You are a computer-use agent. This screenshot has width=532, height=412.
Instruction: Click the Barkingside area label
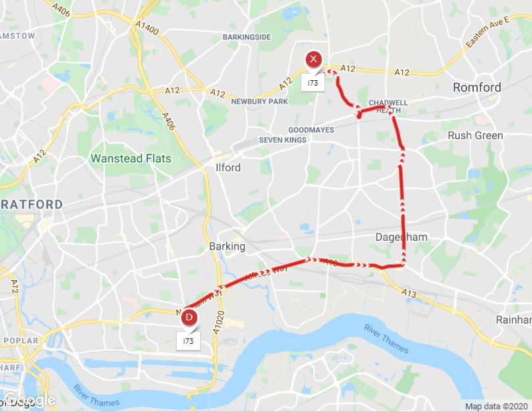(x=247, y=37)
